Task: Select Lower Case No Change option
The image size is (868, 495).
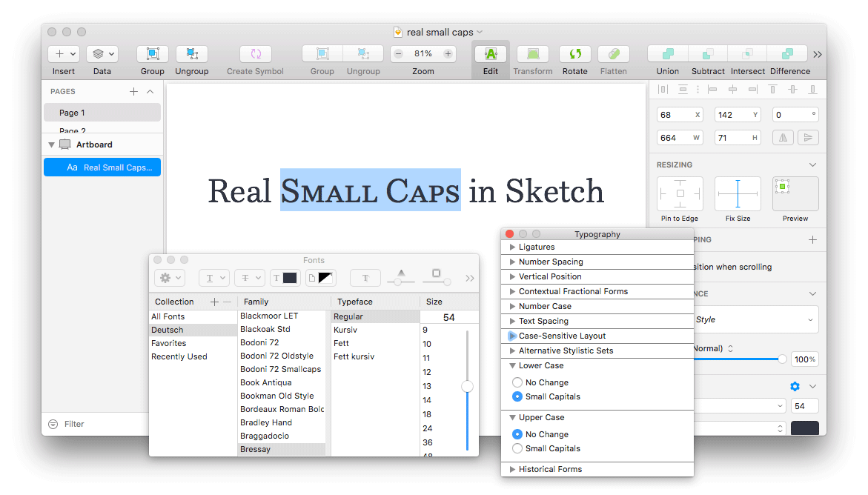Action: point(517,382)
